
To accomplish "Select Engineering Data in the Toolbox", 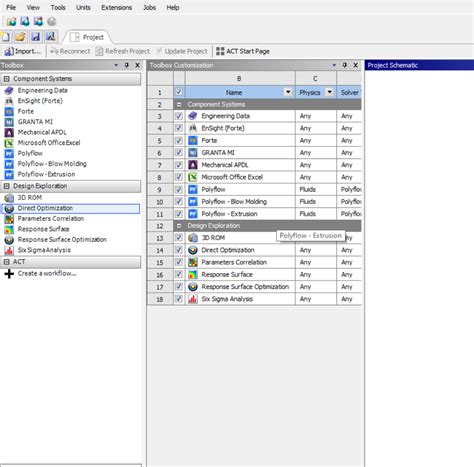I will coord(42,90).
